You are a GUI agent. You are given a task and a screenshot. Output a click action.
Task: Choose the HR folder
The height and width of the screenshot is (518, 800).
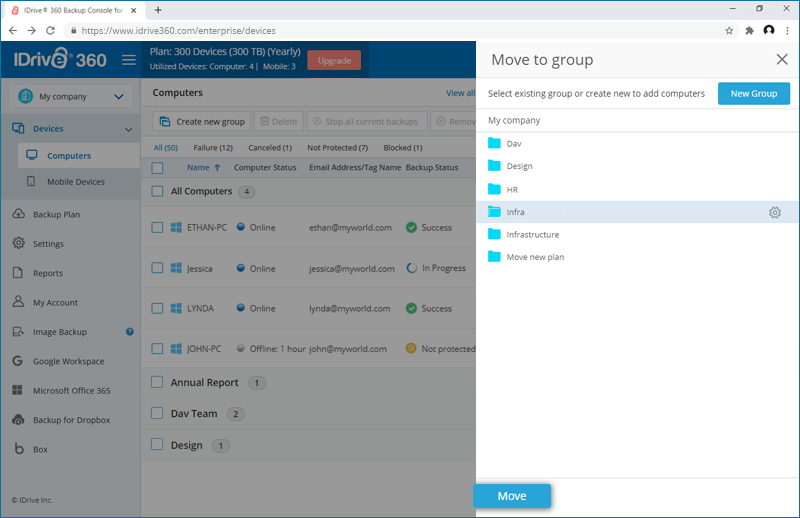pyautogui.click(x=503, y=189)
